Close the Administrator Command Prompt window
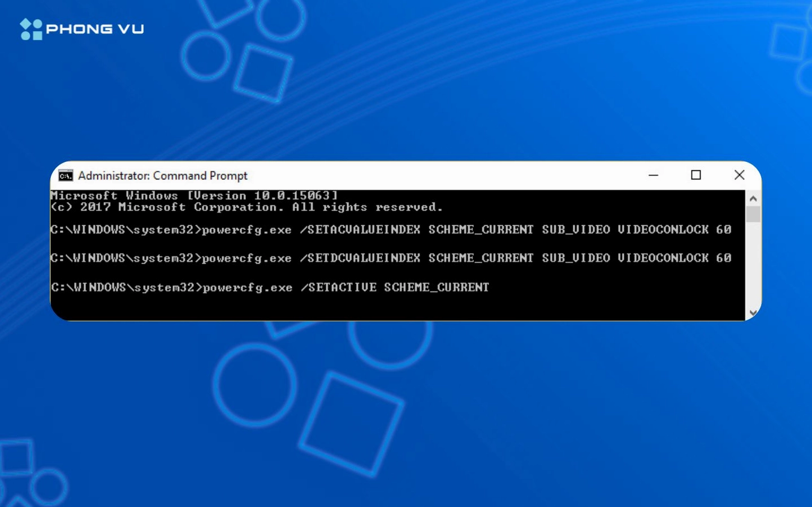The height and width of the screenshot is (507, 812). coord(739,175)
